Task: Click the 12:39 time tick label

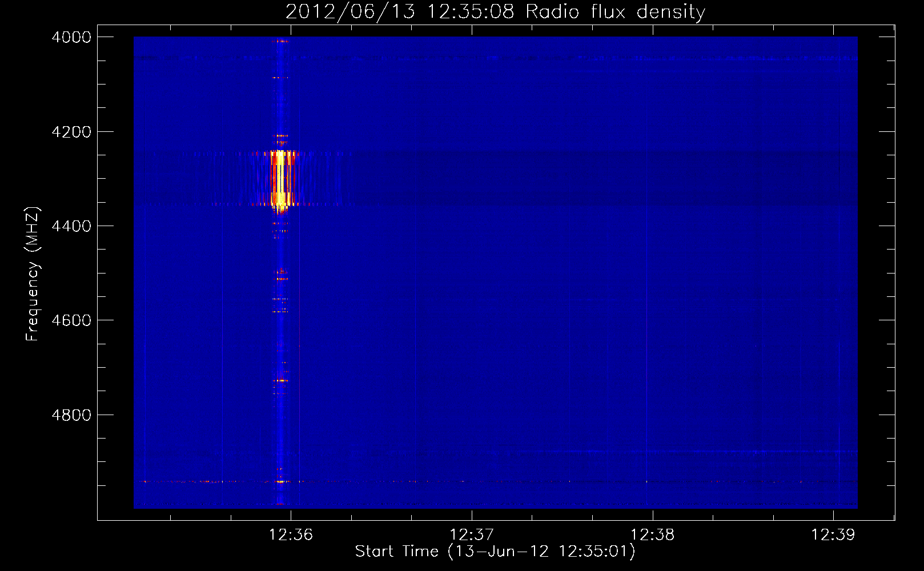Action: click(x=833, y=534)
